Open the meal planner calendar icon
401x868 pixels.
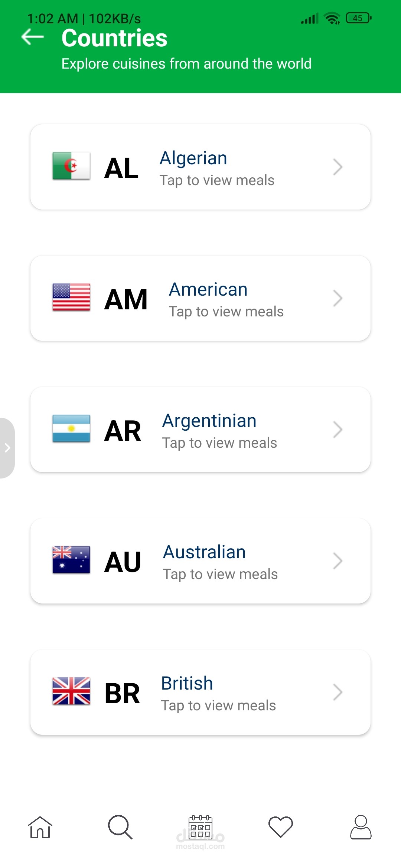coord(200,826)
